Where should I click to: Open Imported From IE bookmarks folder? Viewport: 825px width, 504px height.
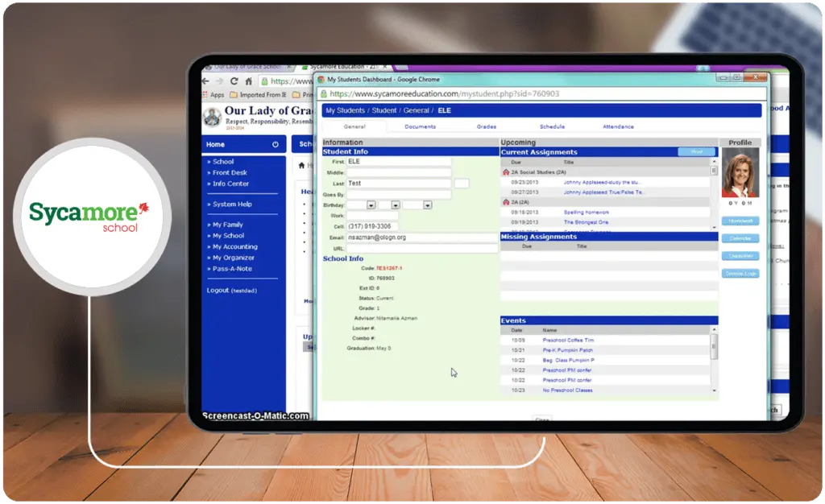tap(259, 94)
